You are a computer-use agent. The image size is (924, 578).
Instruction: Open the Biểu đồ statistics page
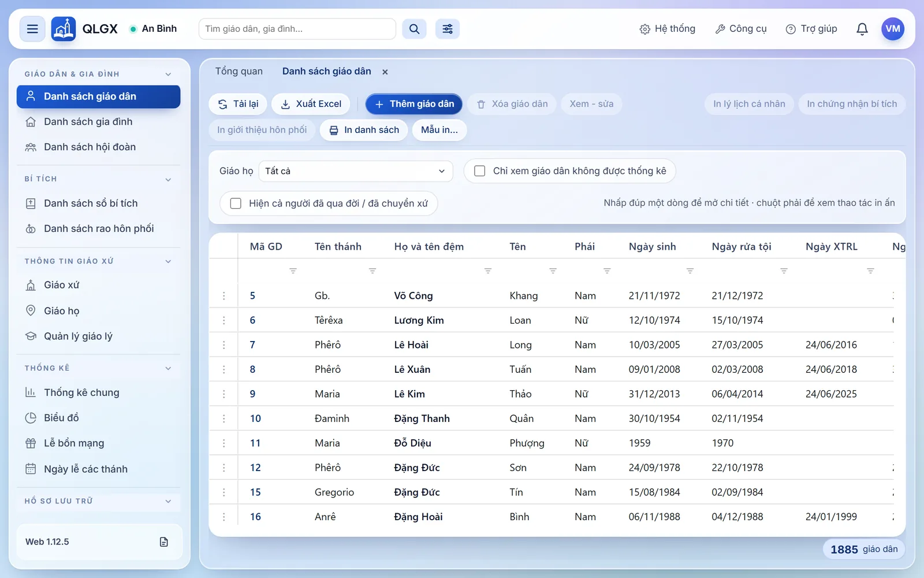point(98,418)
